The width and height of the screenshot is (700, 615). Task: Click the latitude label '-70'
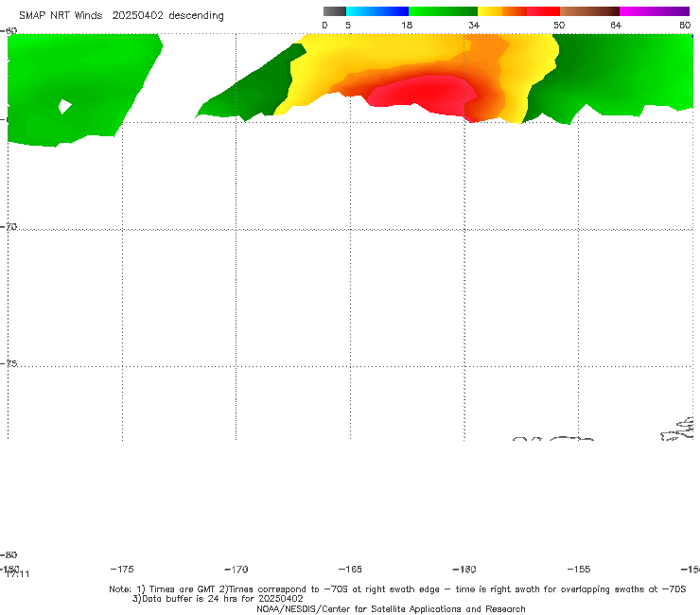pos(9,227)
